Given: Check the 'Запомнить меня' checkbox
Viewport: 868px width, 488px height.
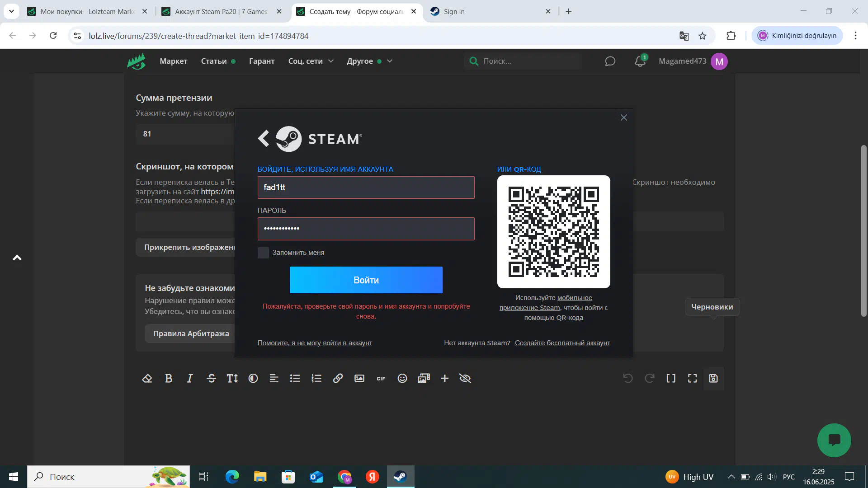Looking at the screenshot, I should click(x=263, y=253).
